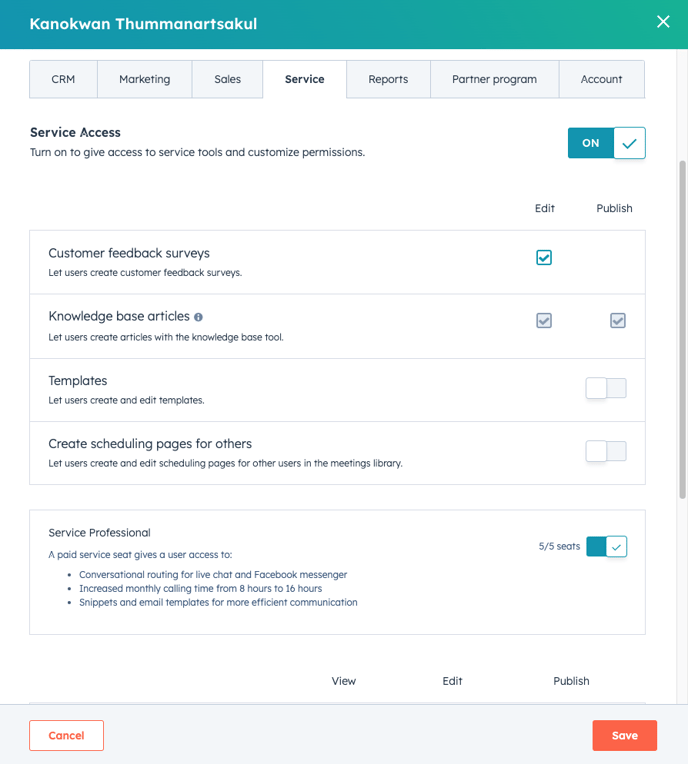688x764 pixels.
Task: Go to the Sales tab
Action: tap(228, 79)
